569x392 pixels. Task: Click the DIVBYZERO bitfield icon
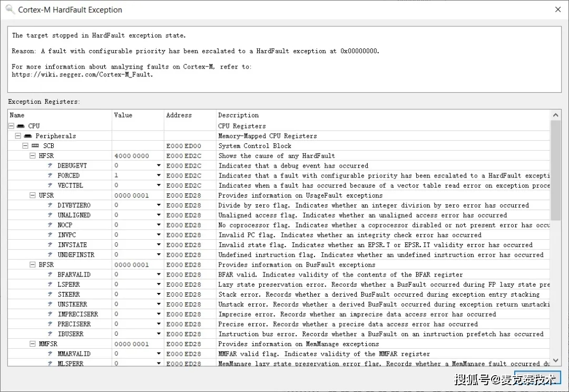click(x=50, y=205)
